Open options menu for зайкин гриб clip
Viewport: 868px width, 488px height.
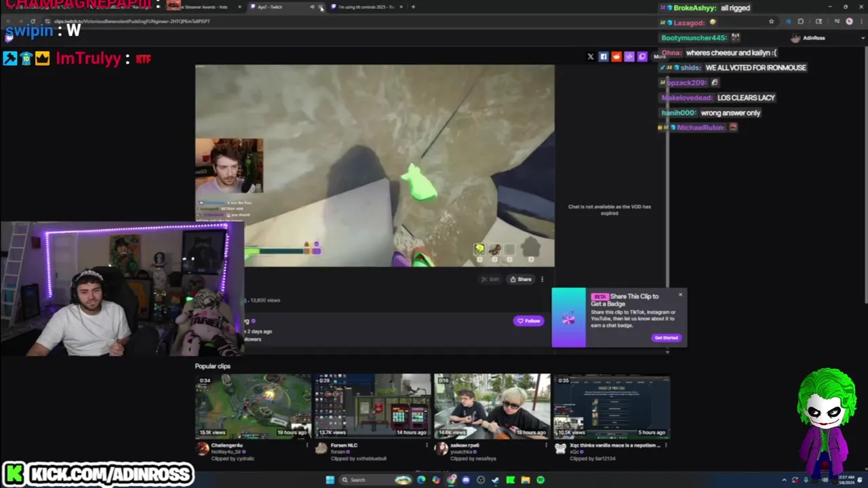[546, 445]
